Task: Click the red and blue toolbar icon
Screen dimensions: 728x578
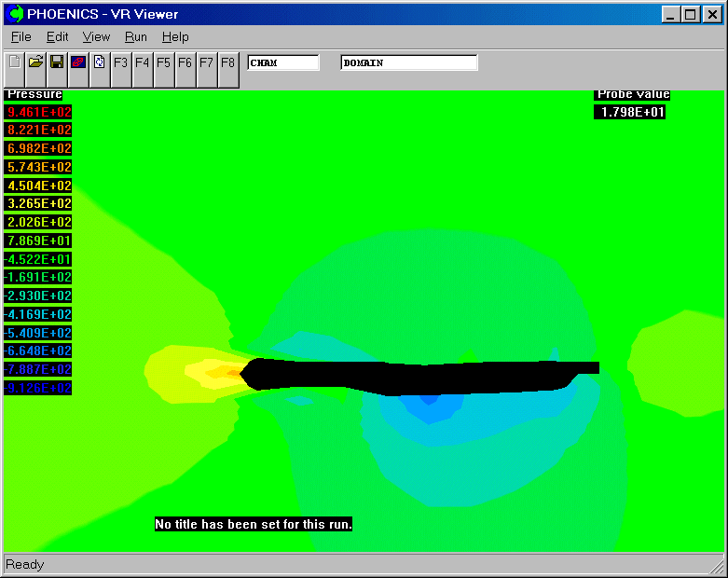Action: tap(78, 63)
